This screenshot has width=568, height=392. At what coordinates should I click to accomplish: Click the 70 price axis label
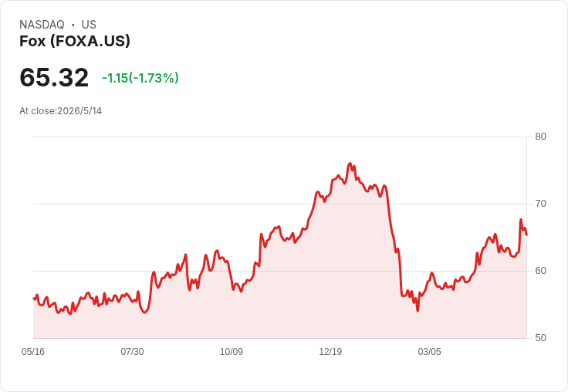tap(540, 204)
